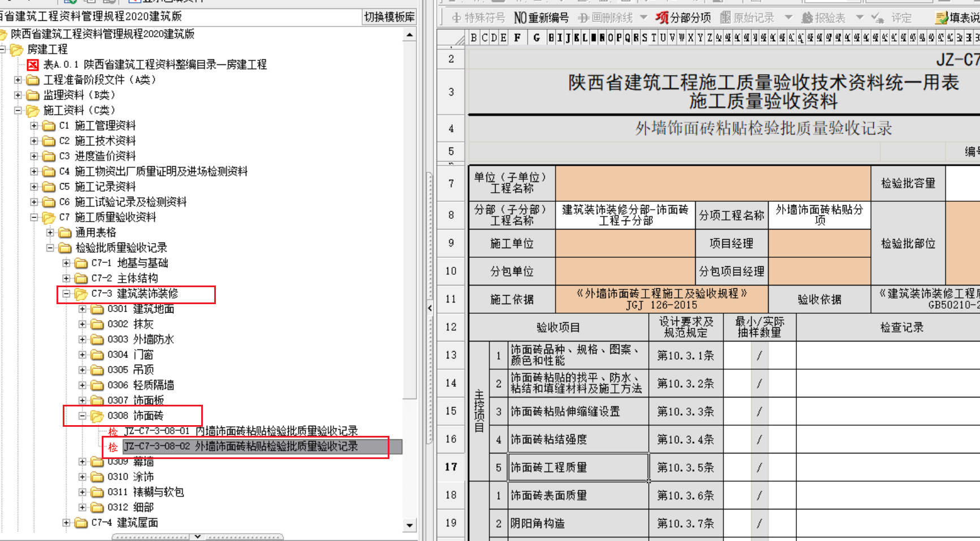The image size is (980, 541).
Task: Select JZ-C7-3-08-01 内墙饰面砖粘贴 record
Action: (240, 431)
